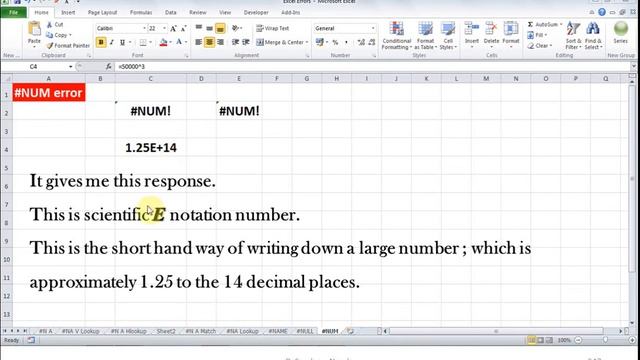Click the Paste icon
This screenshot has height=360, width=640.
pos(34,29)
